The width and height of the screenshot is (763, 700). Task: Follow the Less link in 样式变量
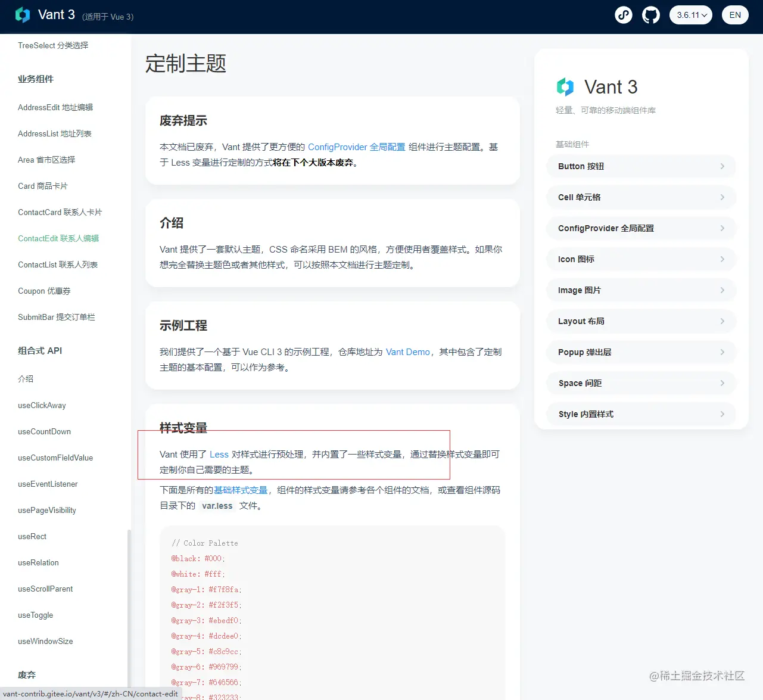[219, 454]
